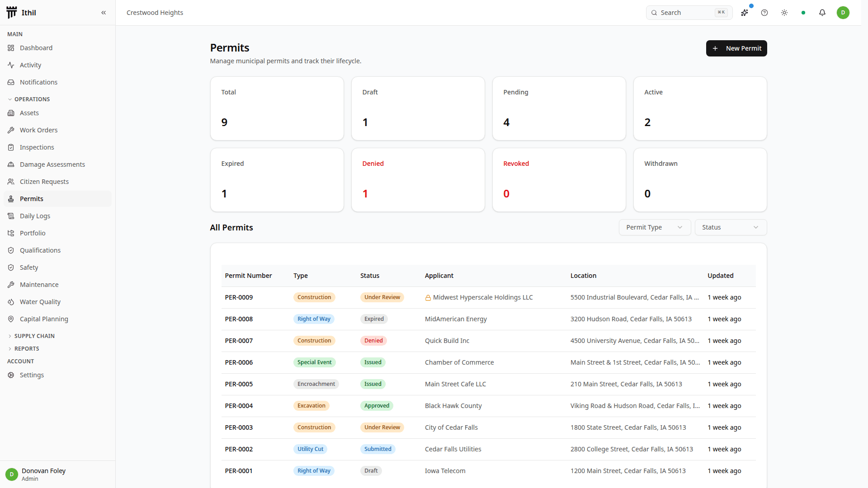Open Donovan Foley profile at sidebar bottom
Image resolution: width=868 pixels, height=488 pixels.
[57, 474]
